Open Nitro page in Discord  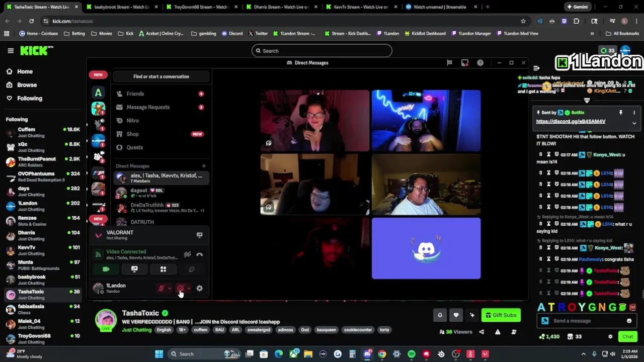pyautogui.click(x=160, y=121)
